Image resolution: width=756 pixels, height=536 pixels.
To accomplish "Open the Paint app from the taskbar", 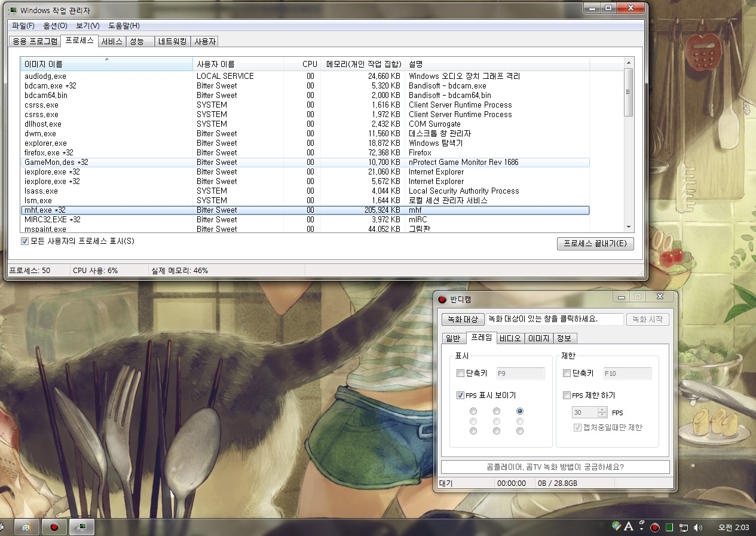I will (x=26, y=527).
